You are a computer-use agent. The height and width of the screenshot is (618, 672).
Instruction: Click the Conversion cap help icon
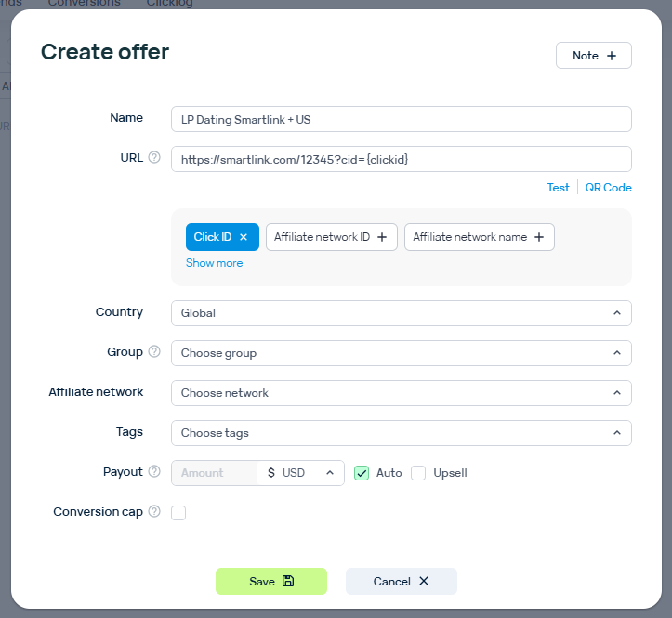coord(154,512)
